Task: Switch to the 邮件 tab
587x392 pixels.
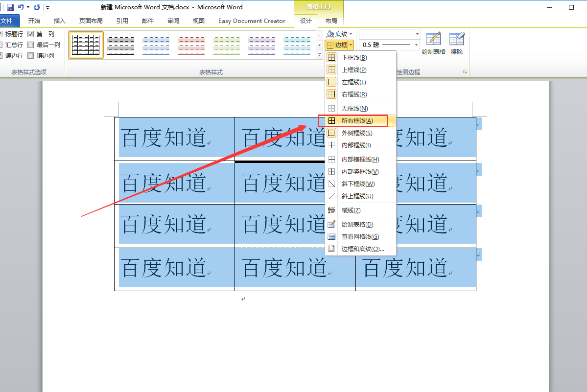Action: tap(148, 21)
